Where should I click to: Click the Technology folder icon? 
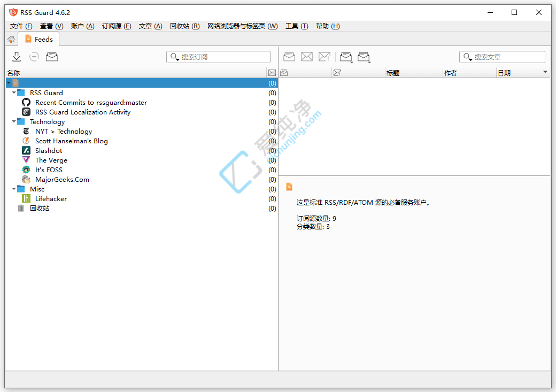click(x=21, y=122)
